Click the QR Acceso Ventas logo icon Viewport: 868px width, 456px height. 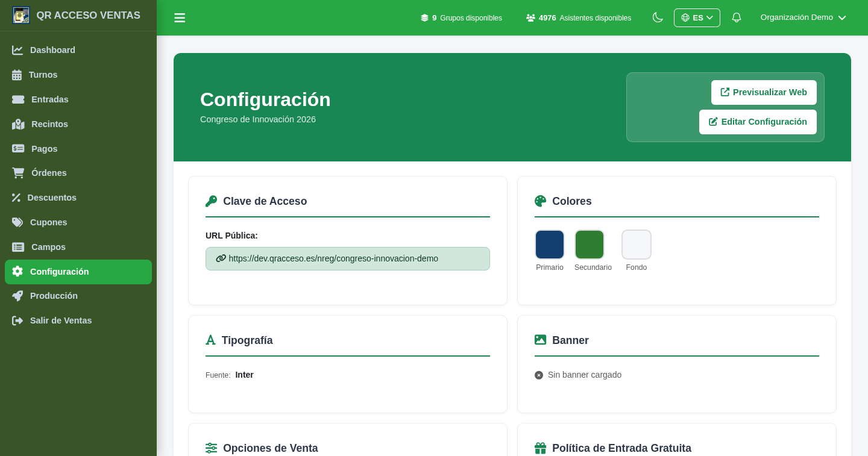click(21, 15)
